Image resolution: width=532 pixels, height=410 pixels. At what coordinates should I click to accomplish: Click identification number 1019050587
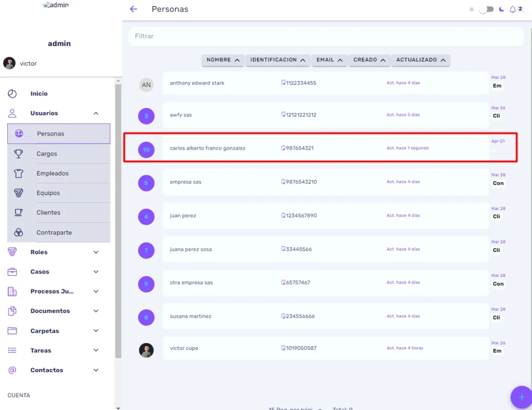(x=301, y=348)
